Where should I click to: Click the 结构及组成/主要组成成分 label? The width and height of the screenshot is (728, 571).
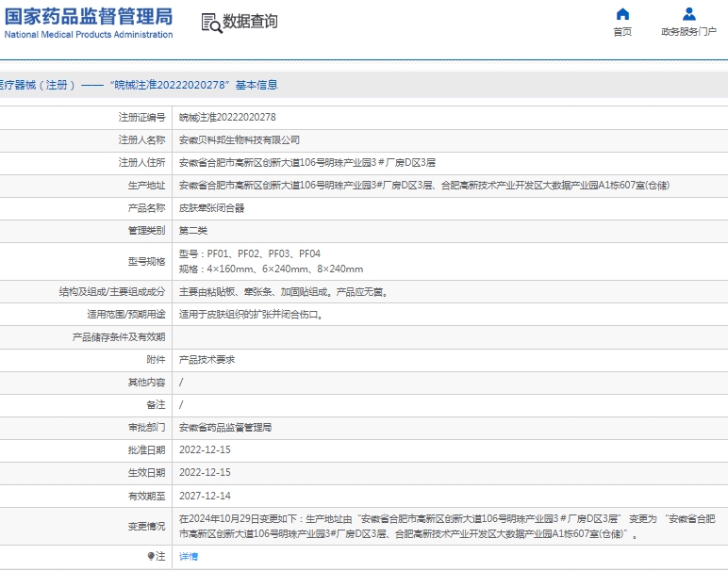[112, 292]
